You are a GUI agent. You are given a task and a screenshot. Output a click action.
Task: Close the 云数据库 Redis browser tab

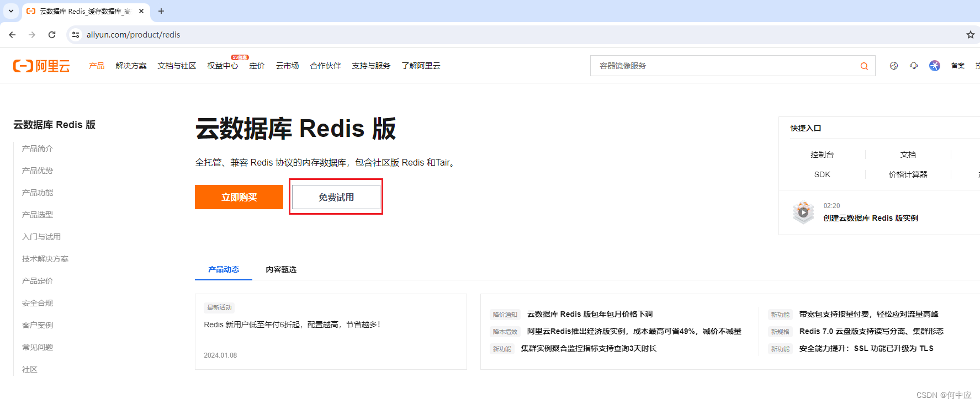141,11
